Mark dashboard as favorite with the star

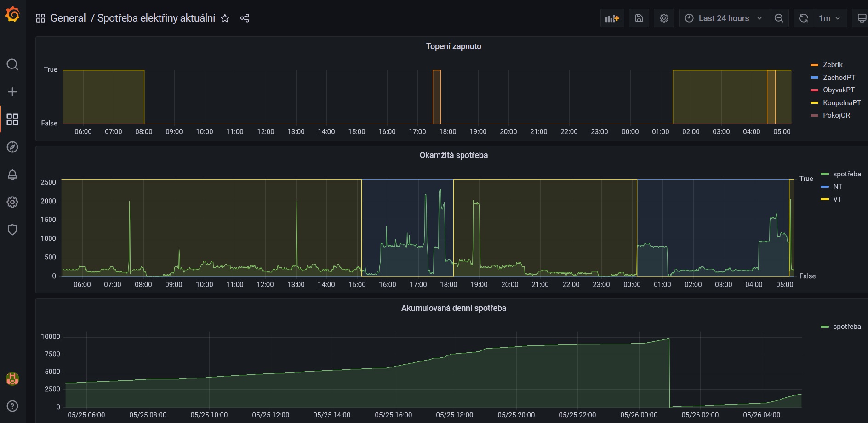click(225, 18)
